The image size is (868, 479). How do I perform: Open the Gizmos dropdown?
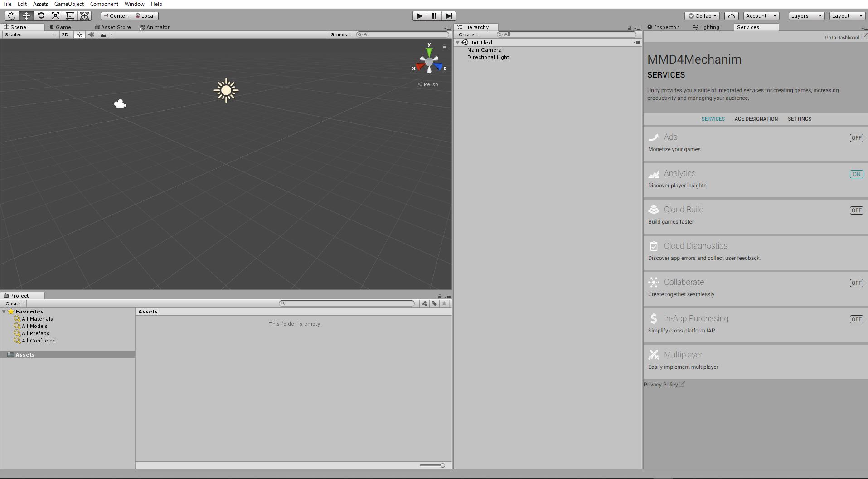tap(341, 34)
